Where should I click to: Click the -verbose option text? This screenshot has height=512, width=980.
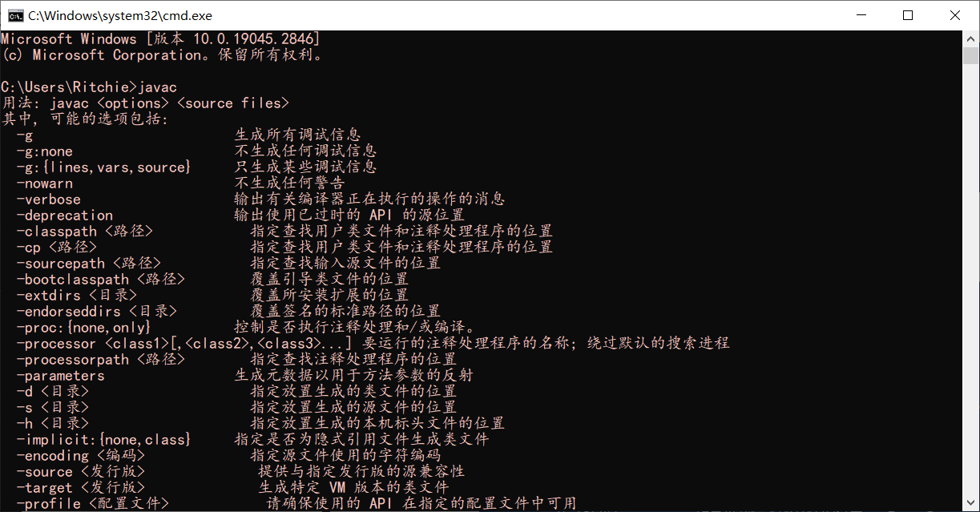pyautogui.click(x=49, y=200)
